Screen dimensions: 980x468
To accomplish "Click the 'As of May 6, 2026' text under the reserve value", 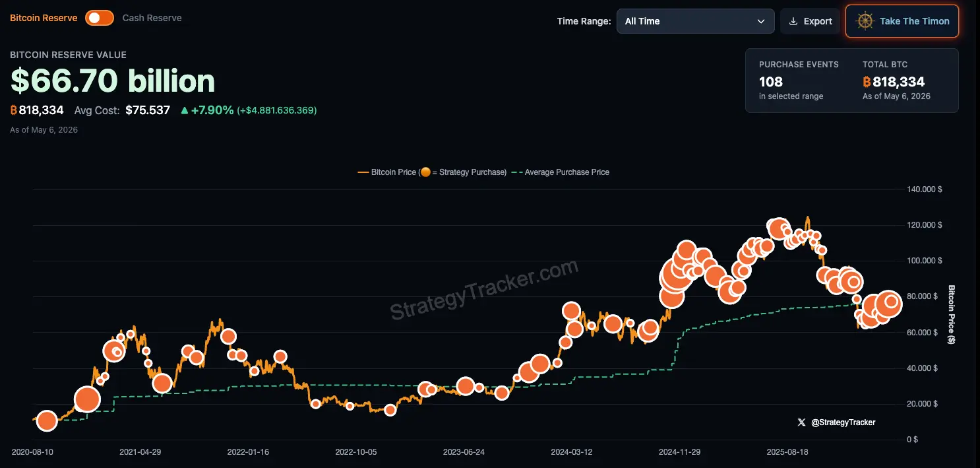I will point(44,130).
